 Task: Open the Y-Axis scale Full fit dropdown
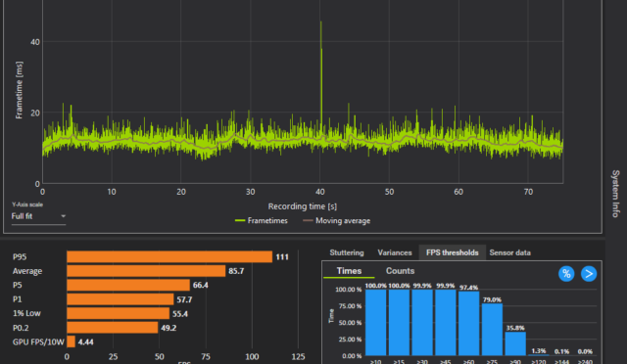(38, 216)
